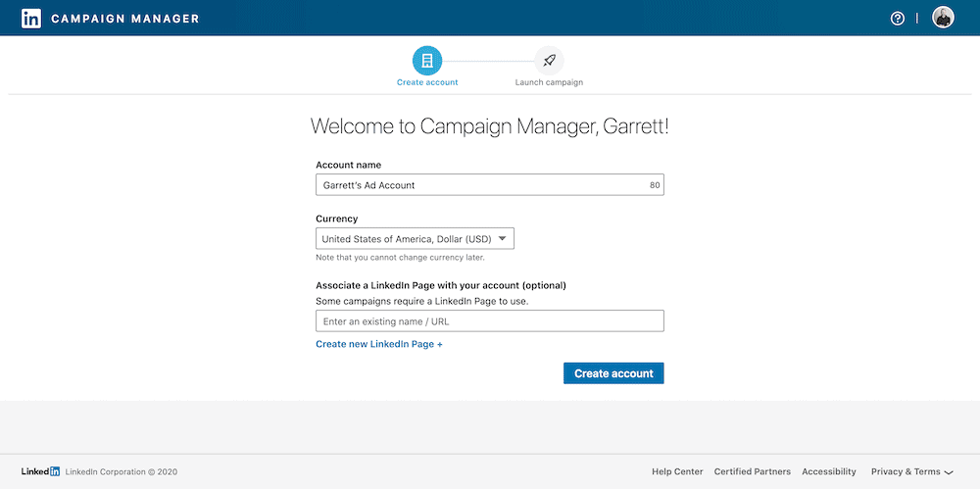Click the Create account button
The width and height of the screenshot is (980, 489).
[x=613, y=373]
